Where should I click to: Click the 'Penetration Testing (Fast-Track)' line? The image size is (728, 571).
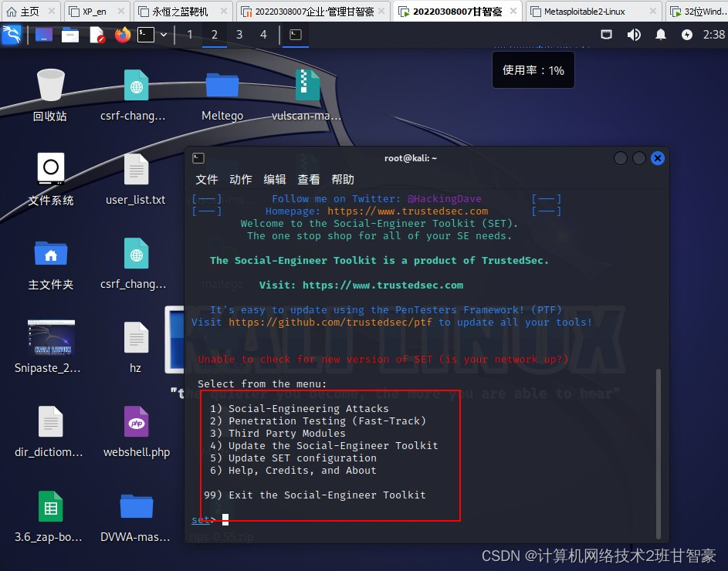click(317, 421)
